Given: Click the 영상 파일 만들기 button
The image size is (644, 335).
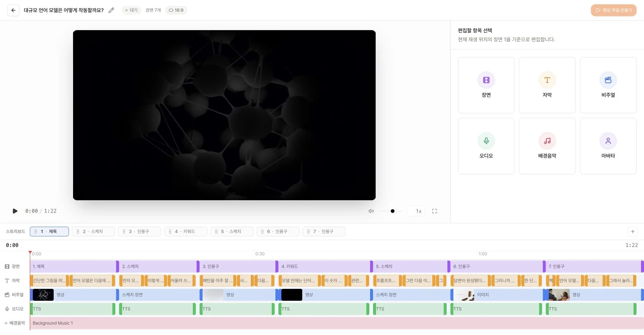Looking at the screenshot, I should point(613,10).
